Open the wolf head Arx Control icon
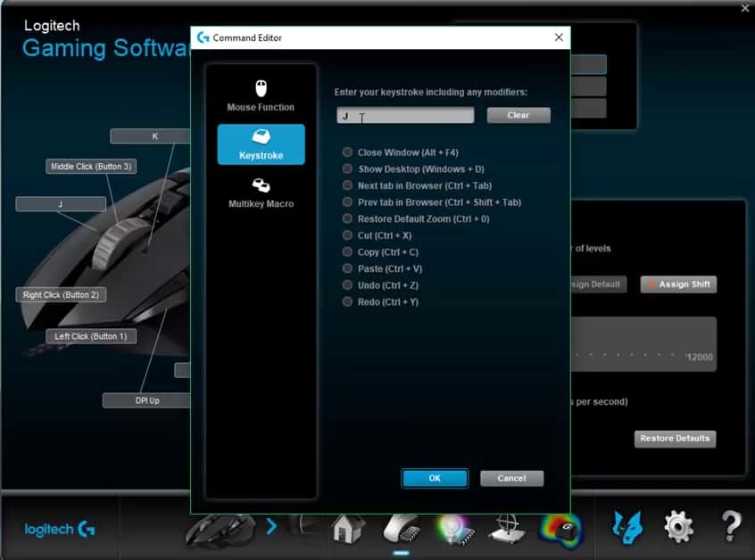 click(626, 527)
